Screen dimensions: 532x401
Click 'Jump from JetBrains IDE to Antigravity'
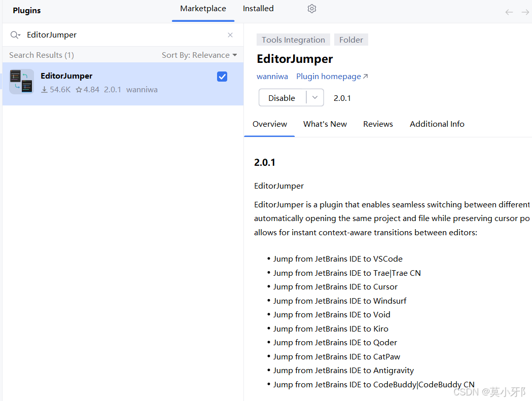(x=343, y=371)
